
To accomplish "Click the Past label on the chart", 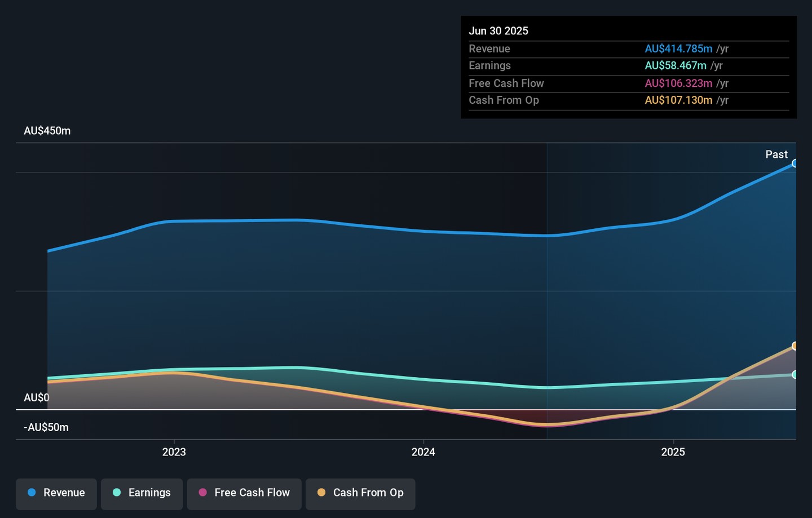I will pyautogui.click(x=776, y=154).
